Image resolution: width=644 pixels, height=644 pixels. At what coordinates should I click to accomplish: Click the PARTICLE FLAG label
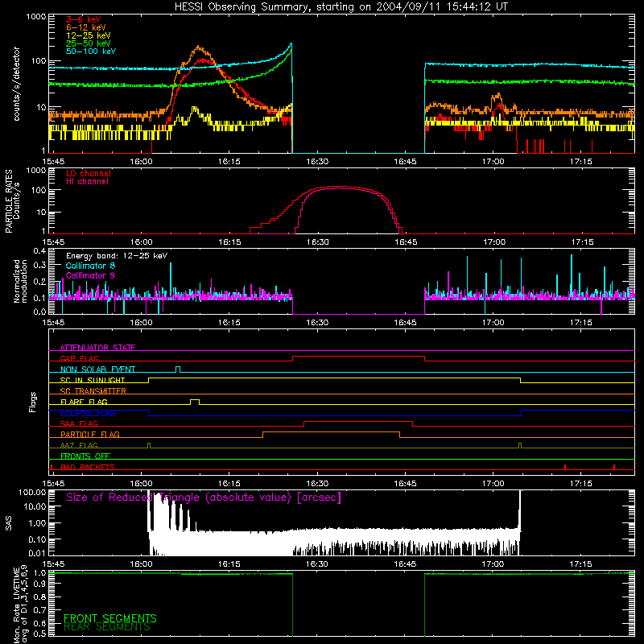90,434
